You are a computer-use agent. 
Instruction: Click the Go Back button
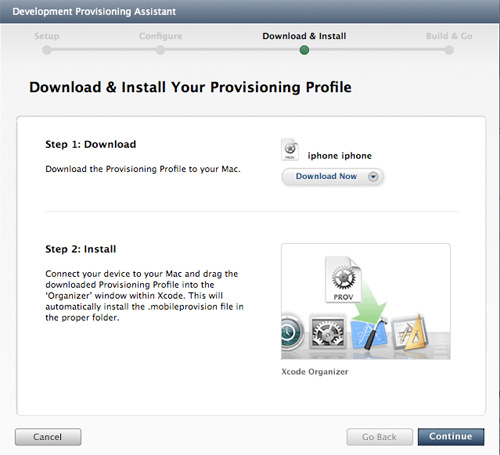pyautogui.click(x=379, y=437)
